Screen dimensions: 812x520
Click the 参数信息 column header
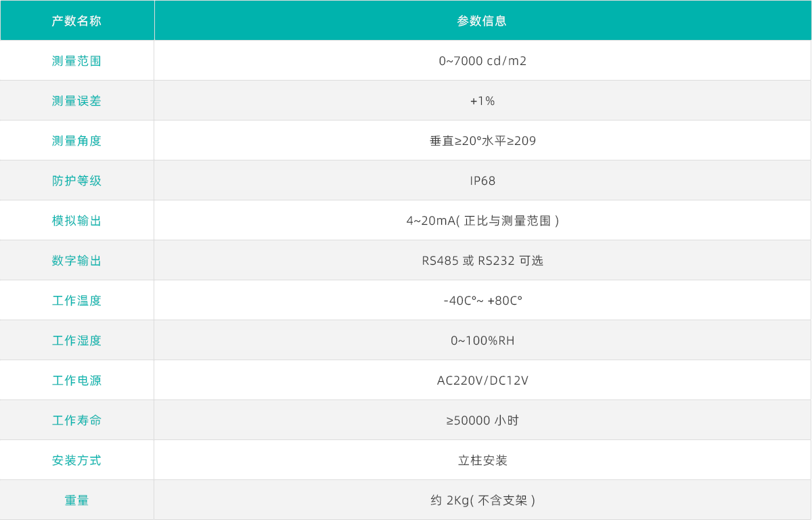[x=482, y=20]
